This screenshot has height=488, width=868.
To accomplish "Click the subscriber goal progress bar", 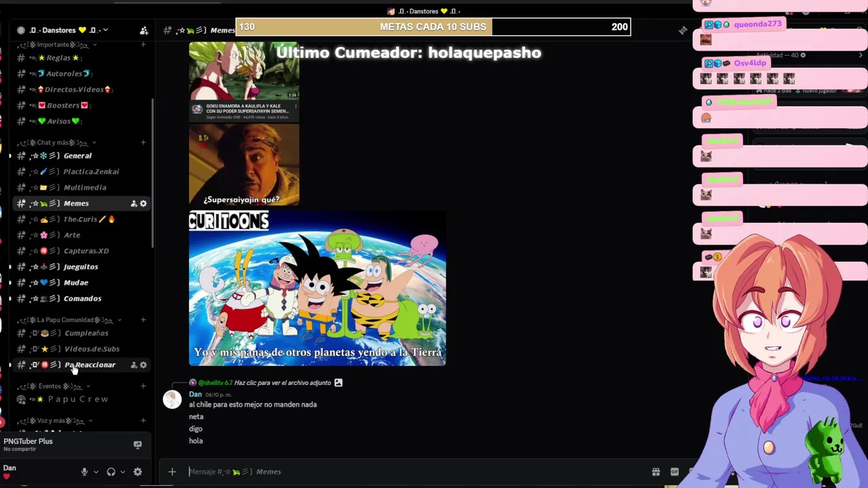I will (x=433, y=27).
